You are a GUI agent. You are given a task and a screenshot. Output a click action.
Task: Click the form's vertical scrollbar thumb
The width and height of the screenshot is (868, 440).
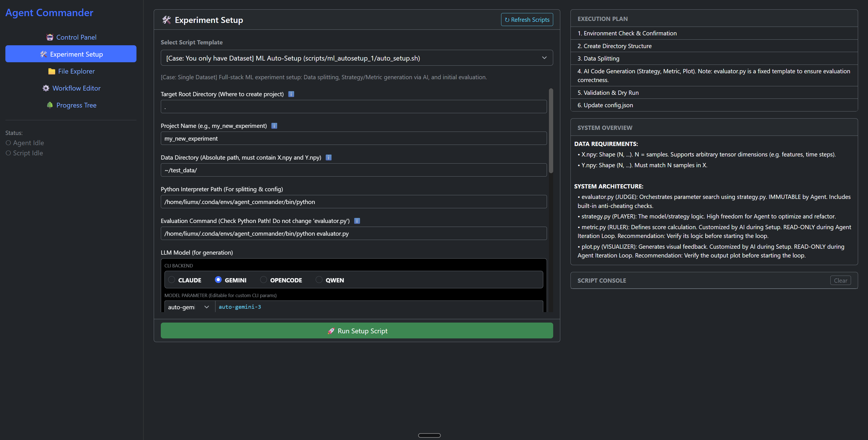[551, 131]
